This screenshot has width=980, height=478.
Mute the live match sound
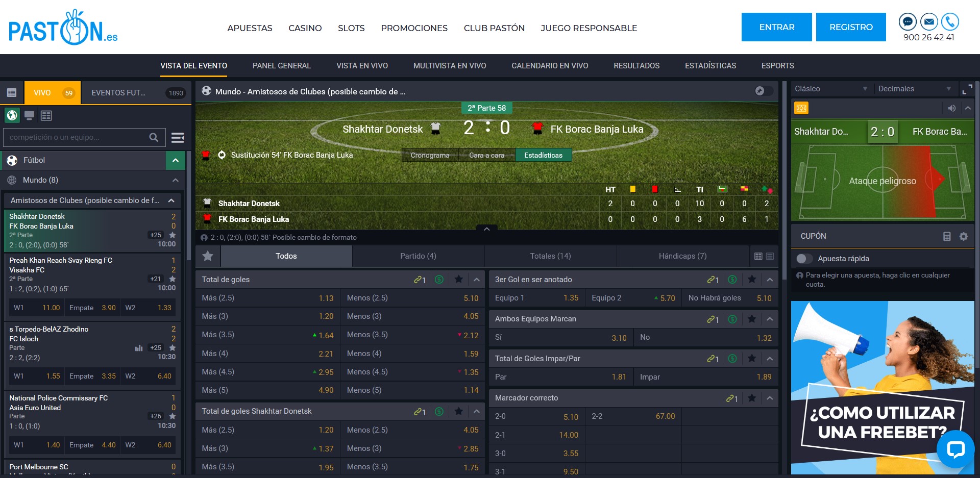pos(952,108)
